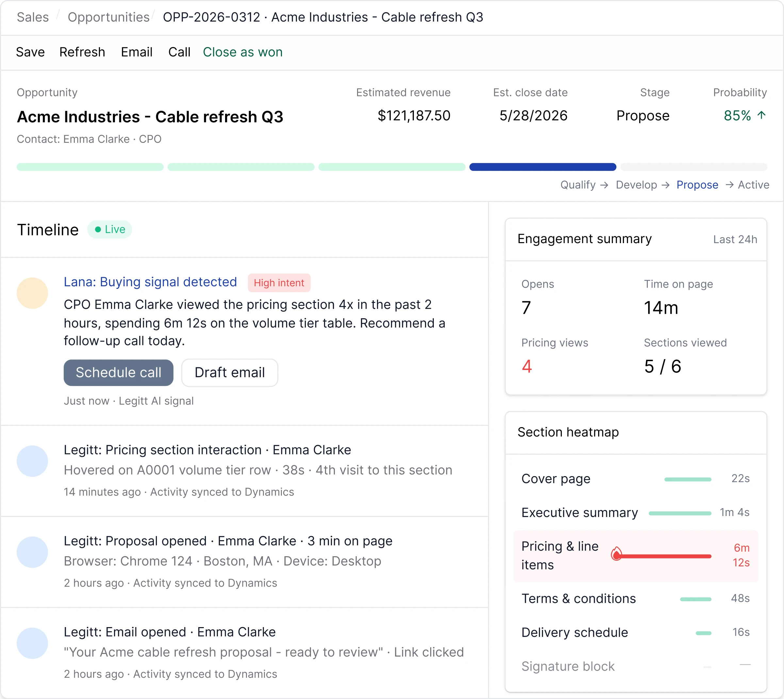
Task: Select the Develop stage label
Action: (636, 185)
